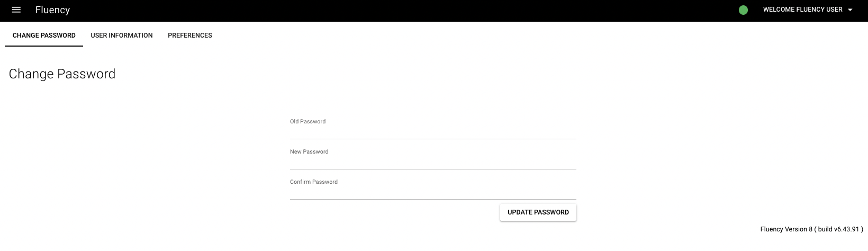Focus the Confirm Password input field
This screenshot has width=868, height=251.
pyautogui.click(x=433, y=192)
